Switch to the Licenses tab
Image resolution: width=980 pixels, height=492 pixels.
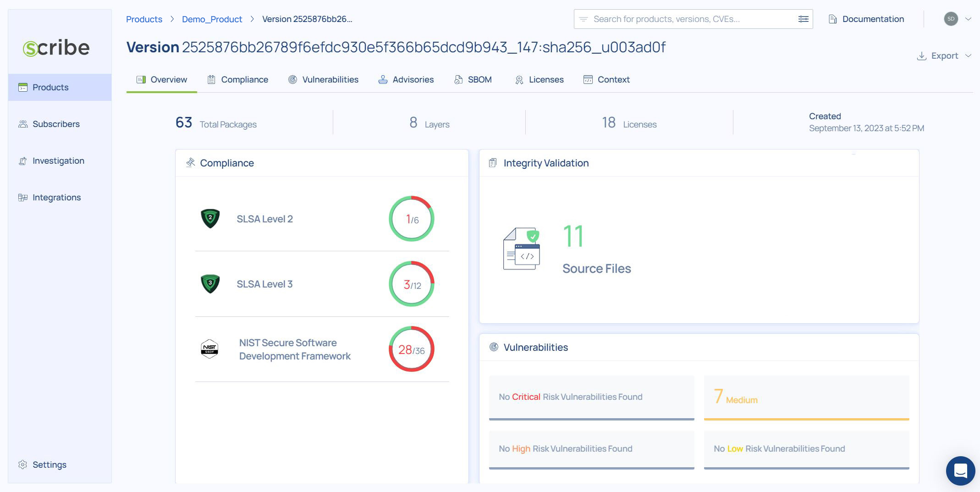[x=539, y=79]
